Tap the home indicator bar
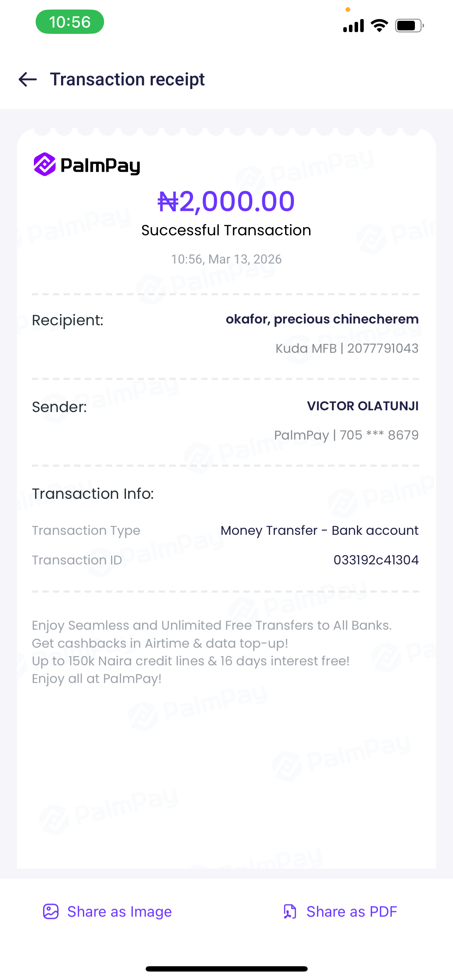Viewport: 453px width, 980px height. coord(226,969)
